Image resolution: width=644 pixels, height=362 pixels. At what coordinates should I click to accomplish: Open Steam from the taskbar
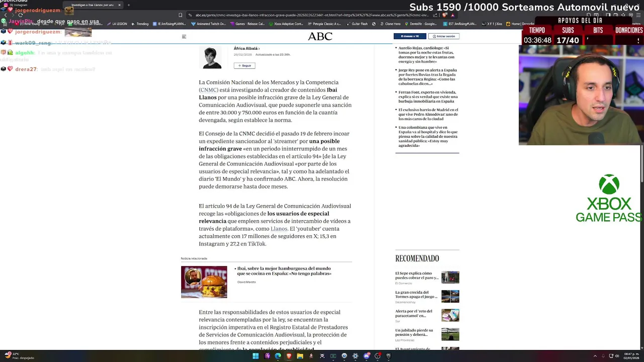pyautogui.click(x=344, y=356)
